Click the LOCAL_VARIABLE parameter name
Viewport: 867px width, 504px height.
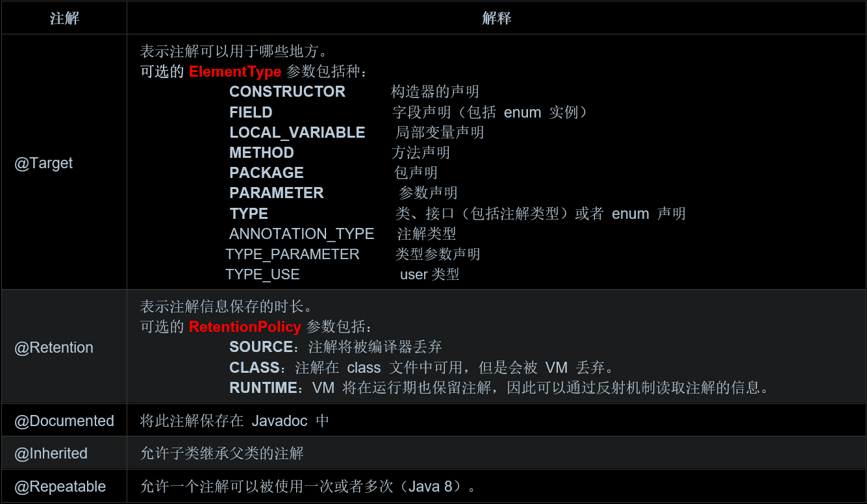(x=297, y=132)
